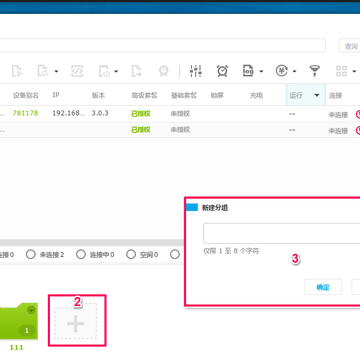Select radio button partly hidden behind dialog
Image resolution: width=360 pixels, height=360 pixels.
(x=175, y=255)
